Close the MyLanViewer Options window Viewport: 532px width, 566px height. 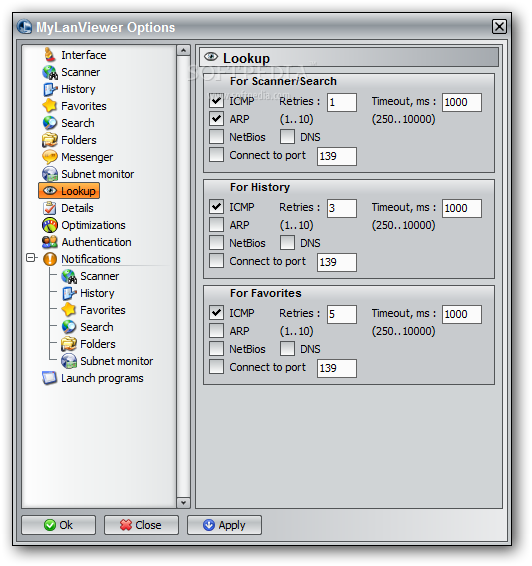coord(500,27)
